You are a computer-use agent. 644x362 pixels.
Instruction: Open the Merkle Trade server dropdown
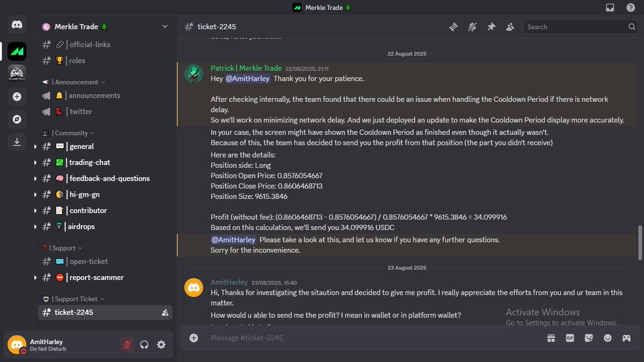point(165,26)
